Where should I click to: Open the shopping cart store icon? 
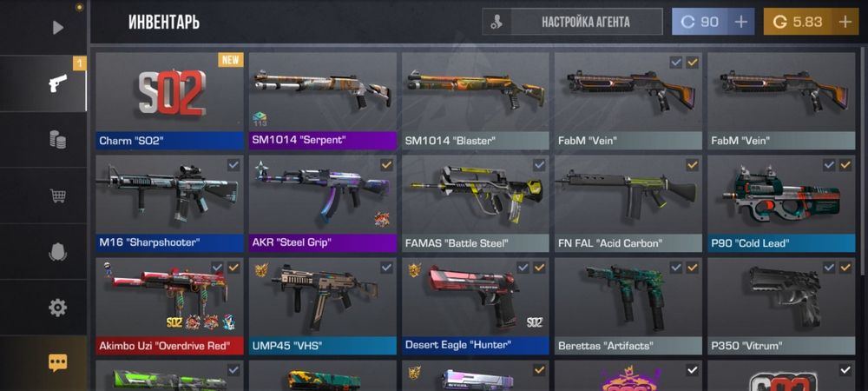(57, 195)
